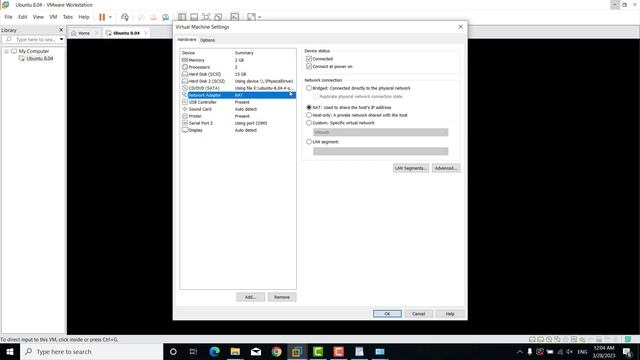Select the USB Controller device row

click(x=238, y=102)
